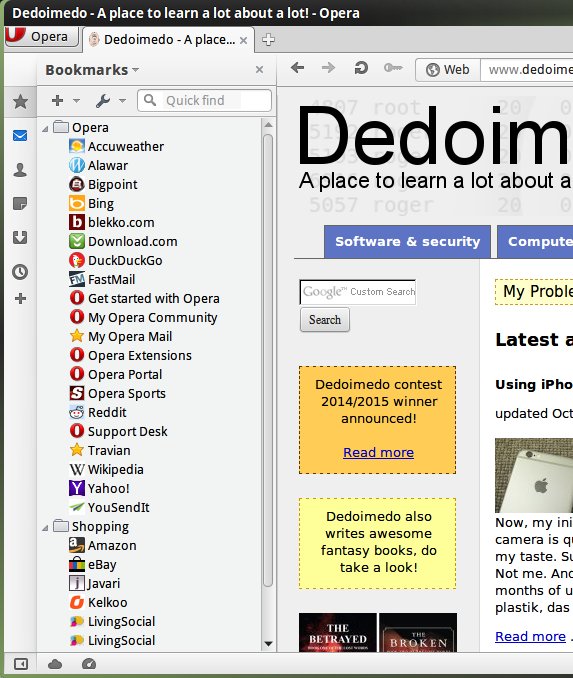Open the Accuweather bookmark
The width and height of the screenshot is (573, 678).
(116, 147)
